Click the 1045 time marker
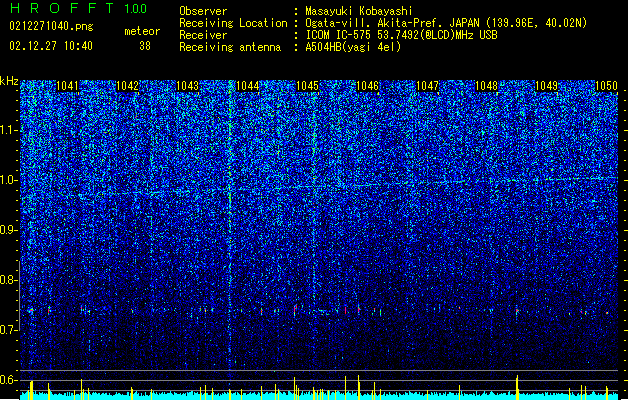629x400 pixels. point(307,86)
